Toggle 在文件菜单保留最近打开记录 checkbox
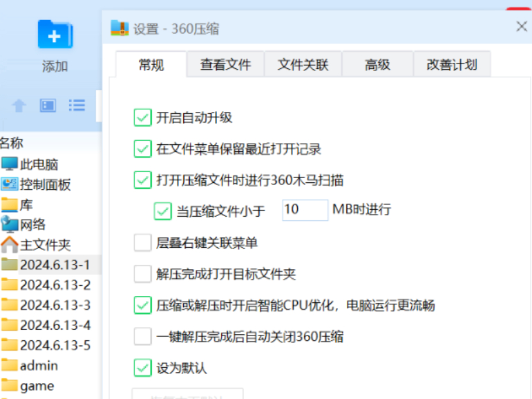Screen dimensions: 532x399 coord(142,149)
